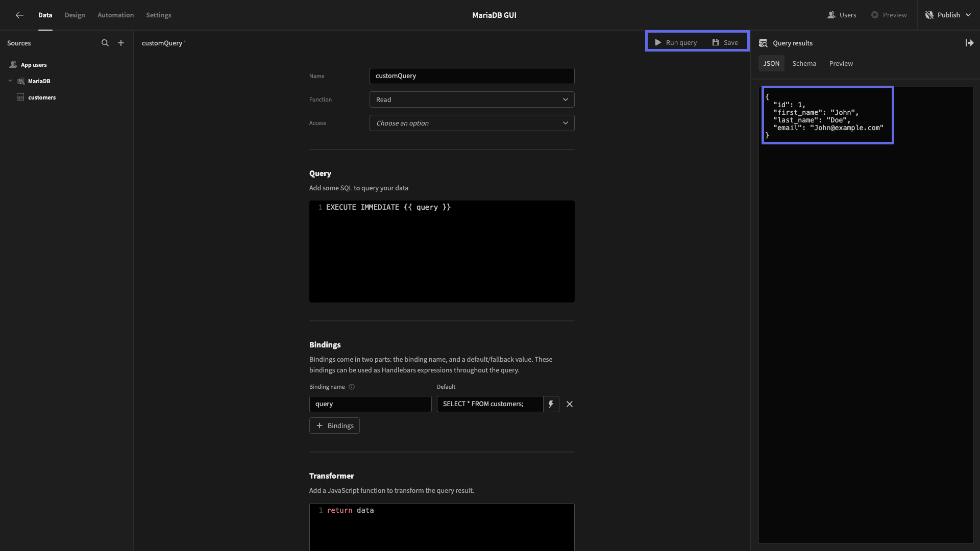Open the Design tab
The height and width of the screenshot is (551, 980).
75,15
